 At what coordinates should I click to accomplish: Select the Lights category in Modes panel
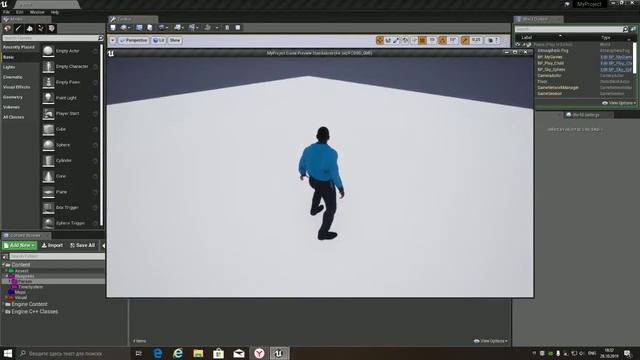pos(9,67)
